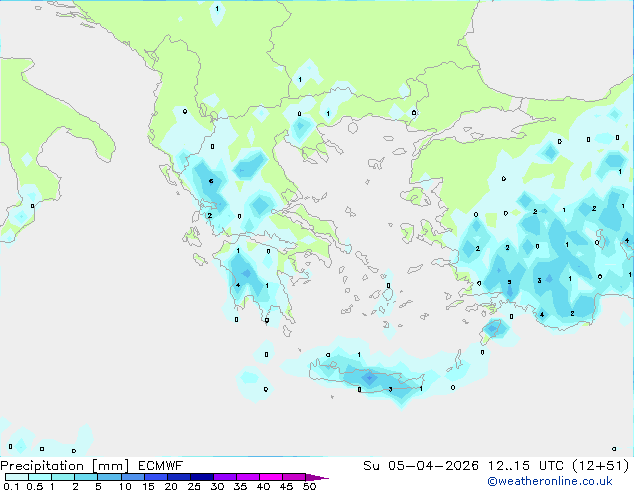The image size is (634, 490).
Task: Click the '12..15 UTC' time label
Action: (526, 466)
